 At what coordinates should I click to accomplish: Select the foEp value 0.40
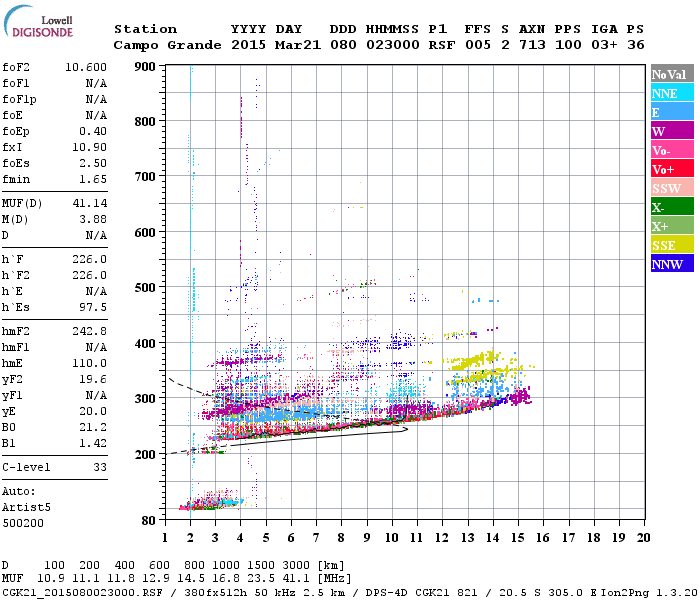(93, 131)
